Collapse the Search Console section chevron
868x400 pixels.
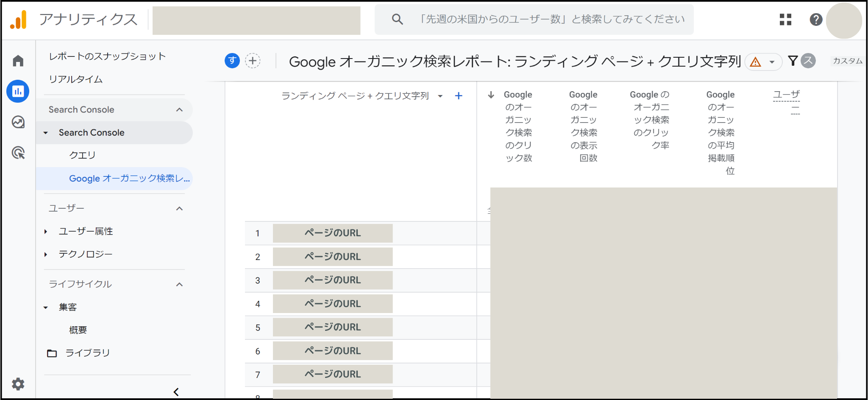click(179, 110)
